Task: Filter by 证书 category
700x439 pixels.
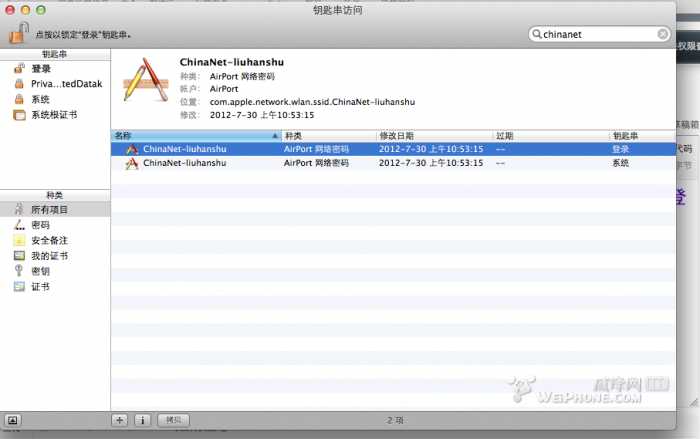Action: pyautogui.click(x=40, y=286)
